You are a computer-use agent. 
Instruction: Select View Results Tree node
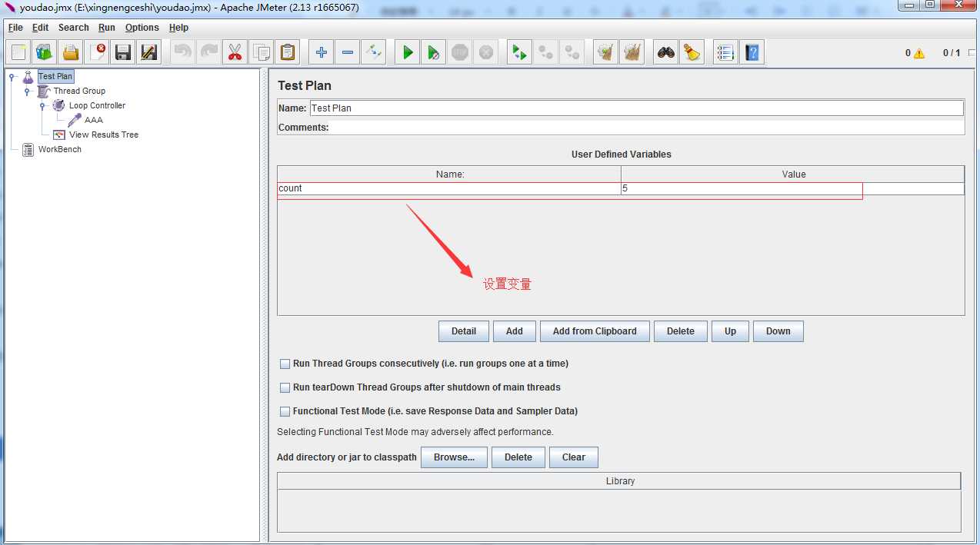pyautogui.click(x=104, y=135)
